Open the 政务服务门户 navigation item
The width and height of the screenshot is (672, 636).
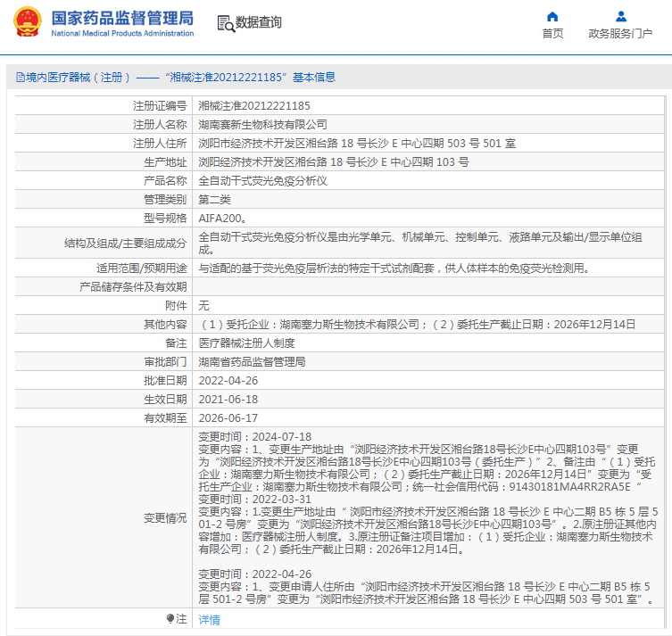click(x=620, y=34)
